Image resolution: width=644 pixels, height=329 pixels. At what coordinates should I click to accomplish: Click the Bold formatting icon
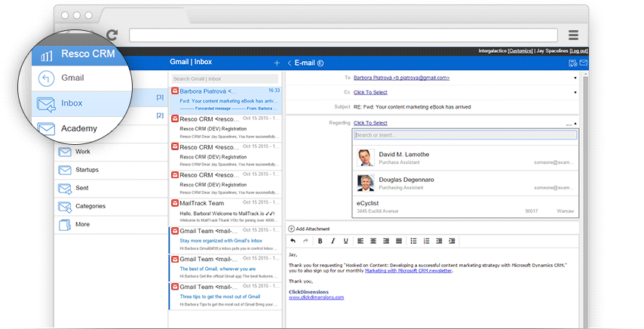(x=320, y=241)
